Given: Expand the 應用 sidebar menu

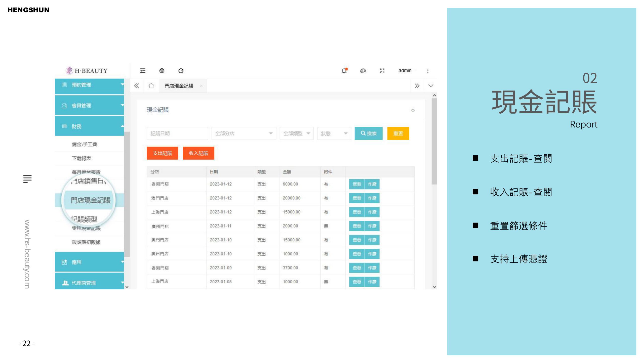Looking at the screenshot, I should [x=90, y=262].
